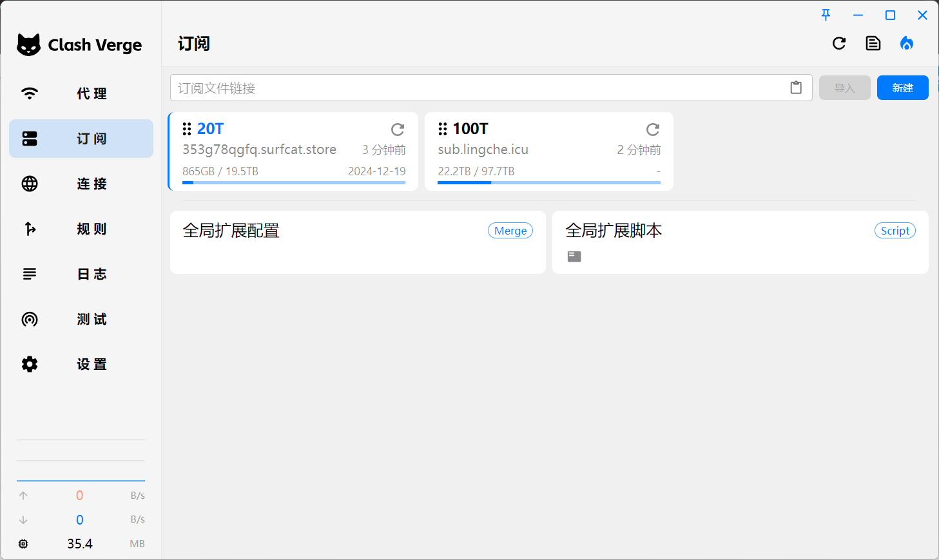The image size is (939, 560).
Task: Click the server icon beside 订阅
Action: (30, 139)
